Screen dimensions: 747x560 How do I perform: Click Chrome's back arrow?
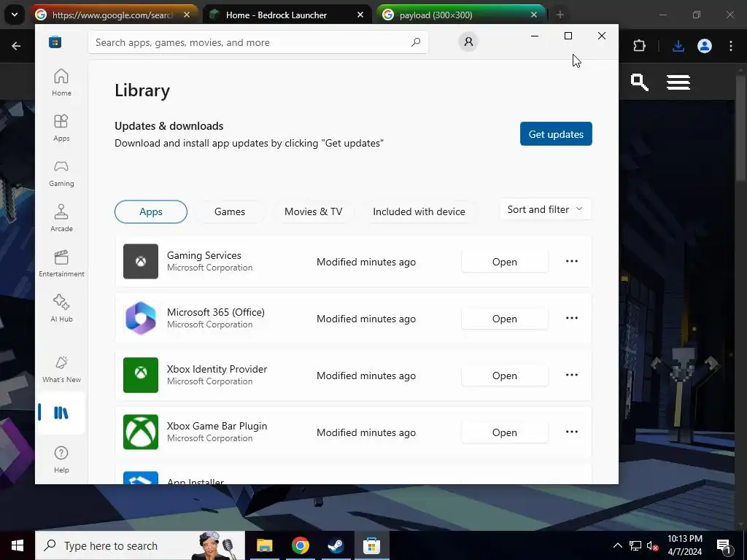pos(16,46)
